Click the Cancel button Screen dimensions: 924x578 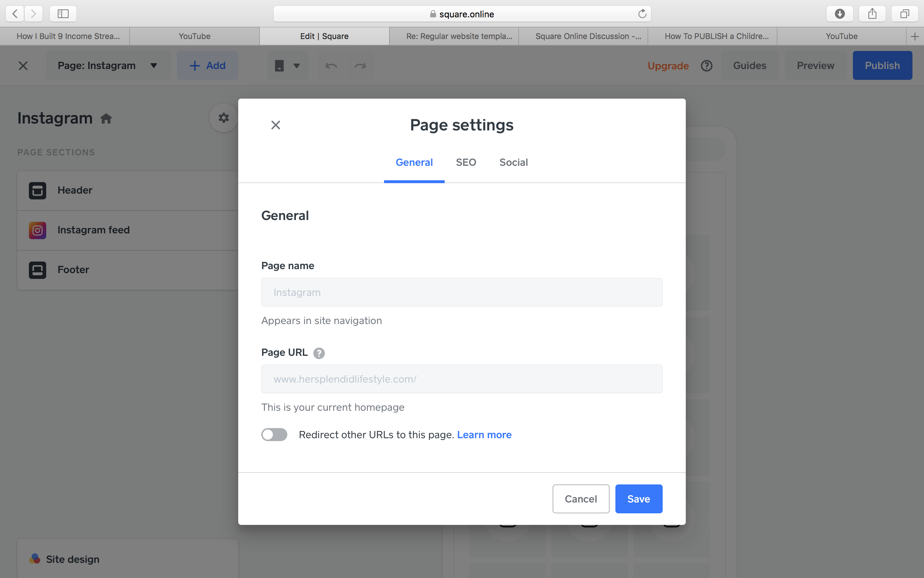(581, 499)
